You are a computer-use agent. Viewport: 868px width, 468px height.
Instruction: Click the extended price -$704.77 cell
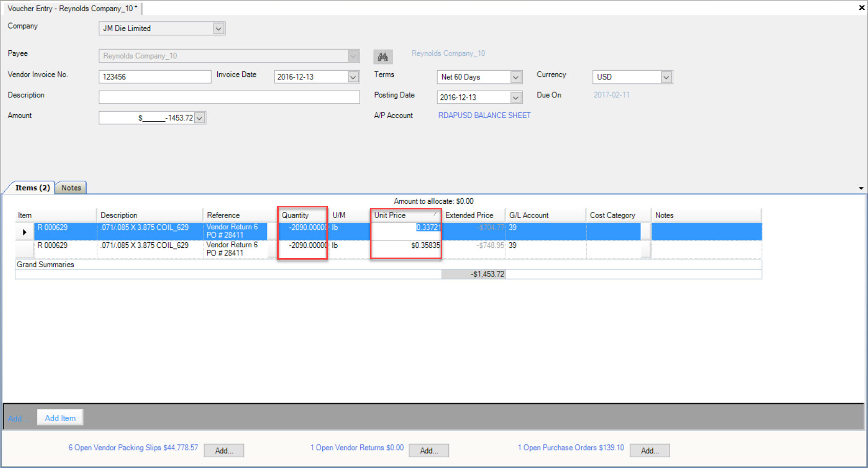pos(473,231)
